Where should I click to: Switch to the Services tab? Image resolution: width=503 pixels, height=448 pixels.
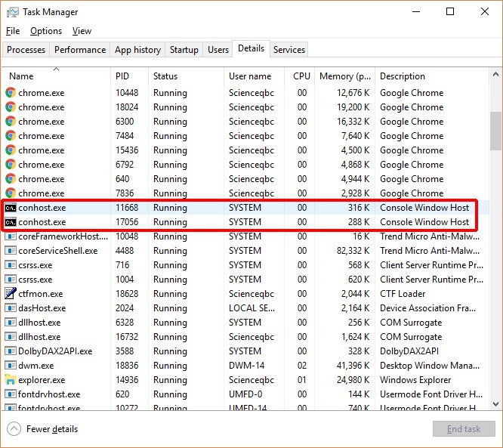[289, 50]
